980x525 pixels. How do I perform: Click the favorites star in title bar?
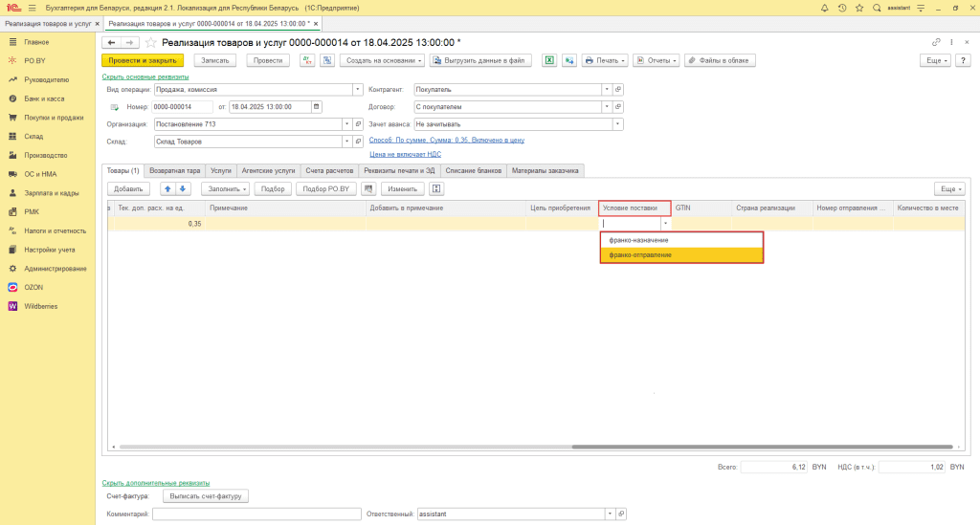pyautogui.click(x=859, y=8)
